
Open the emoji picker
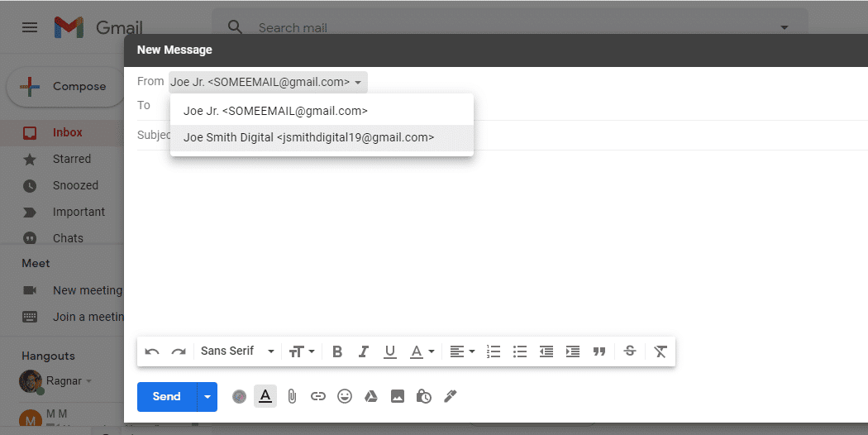tap(345, 397)
